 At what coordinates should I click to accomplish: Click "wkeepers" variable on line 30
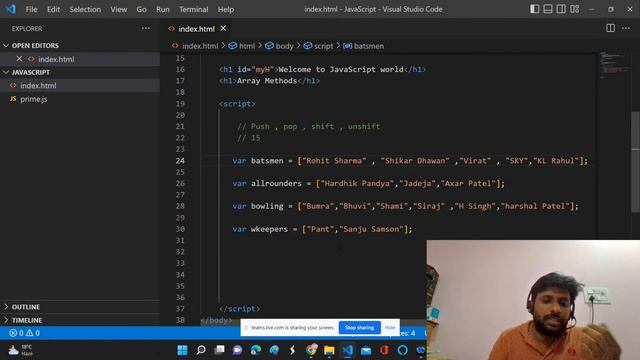[269, 229]
